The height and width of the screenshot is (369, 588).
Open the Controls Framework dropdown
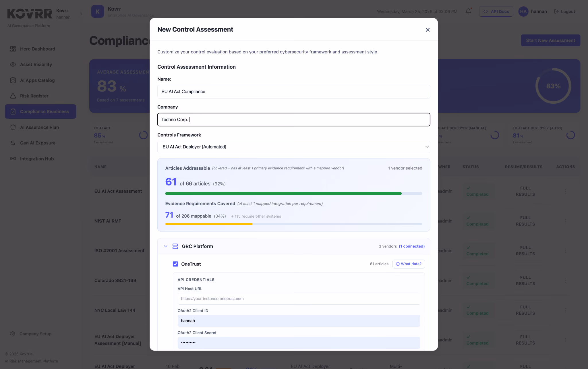pos(294,147)
